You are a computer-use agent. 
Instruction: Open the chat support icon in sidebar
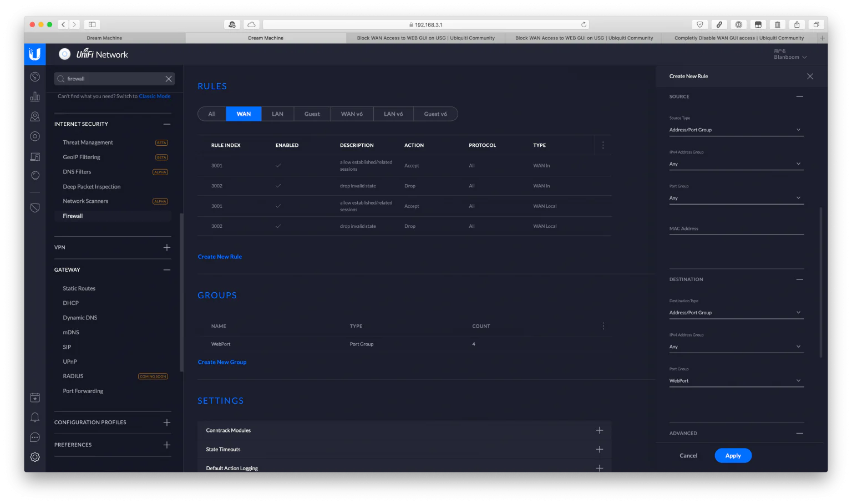click(x=35, y=437)
